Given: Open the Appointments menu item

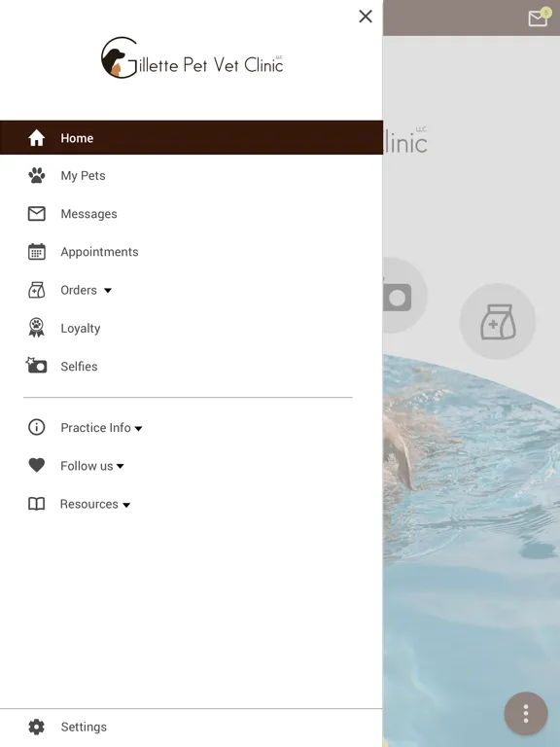Looking at the screenshot, I should point(99,252).
